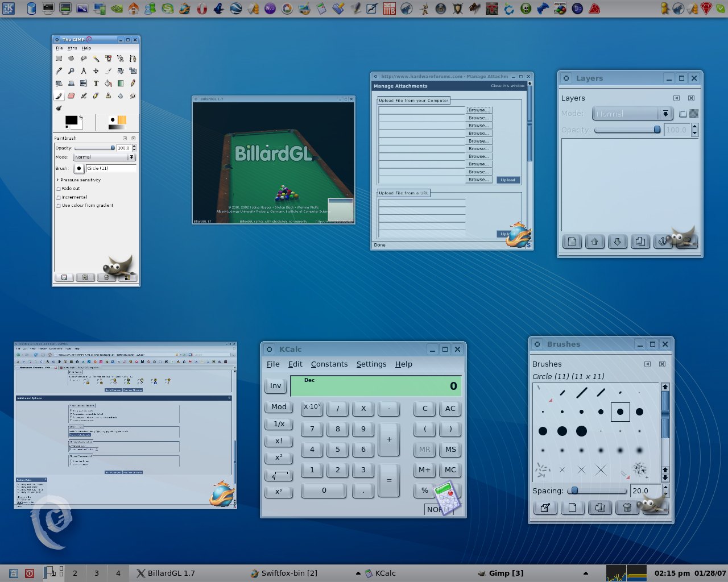728x582 pixels.
Task: Pick the Airbrush tool in GIMP
Action: point(84,96)
